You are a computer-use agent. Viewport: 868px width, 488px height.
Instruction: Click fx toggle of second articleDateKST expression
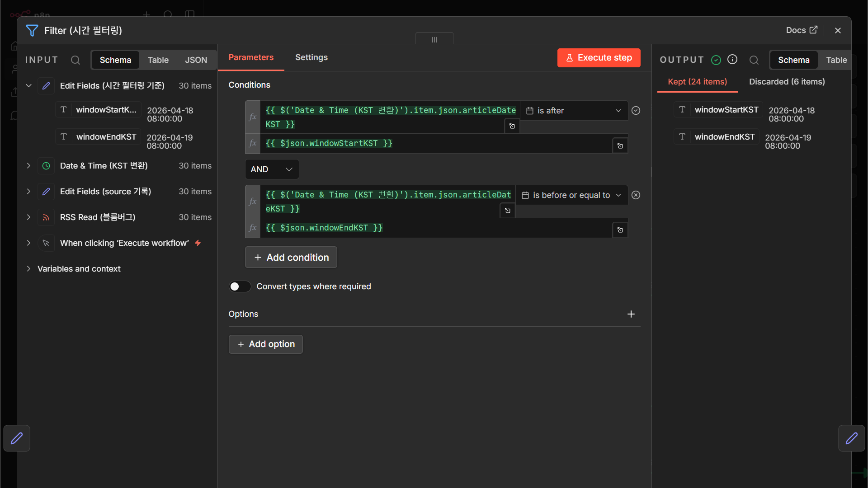click(x=253, y=202)
